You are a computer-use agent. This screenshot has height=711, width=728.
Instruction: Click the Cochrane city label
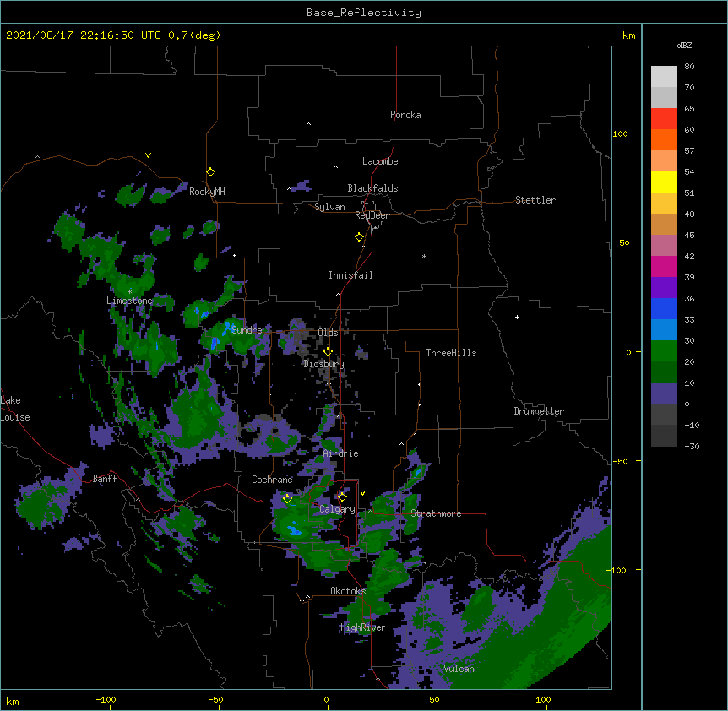(x=272, y=480)
